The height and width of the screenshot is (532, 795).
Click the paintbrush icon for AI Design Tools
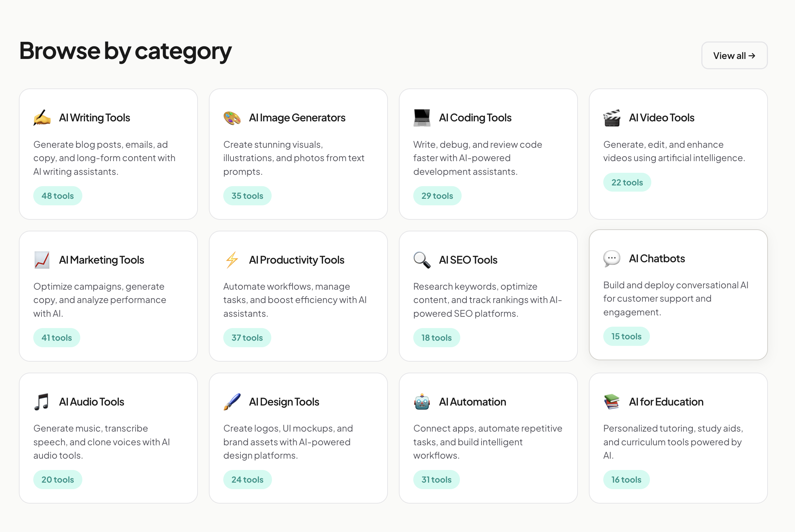click(x=232, y=401)
